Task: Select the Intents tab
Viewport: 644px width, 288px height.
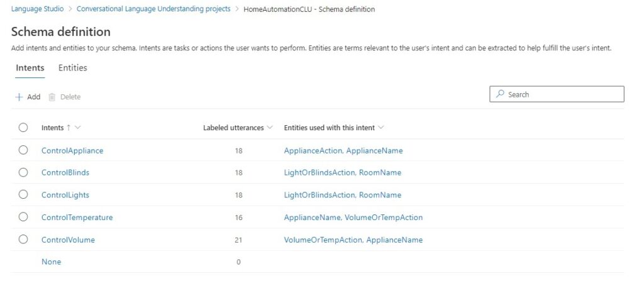Action: tap(30, 68)
